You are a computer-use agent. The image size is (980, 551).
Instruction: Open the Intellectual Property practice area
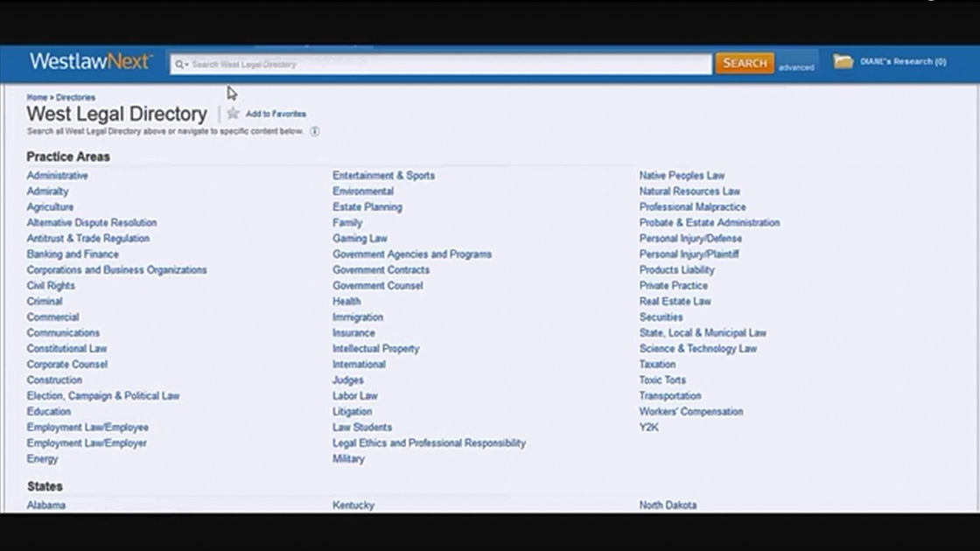[x=375, y=349]
